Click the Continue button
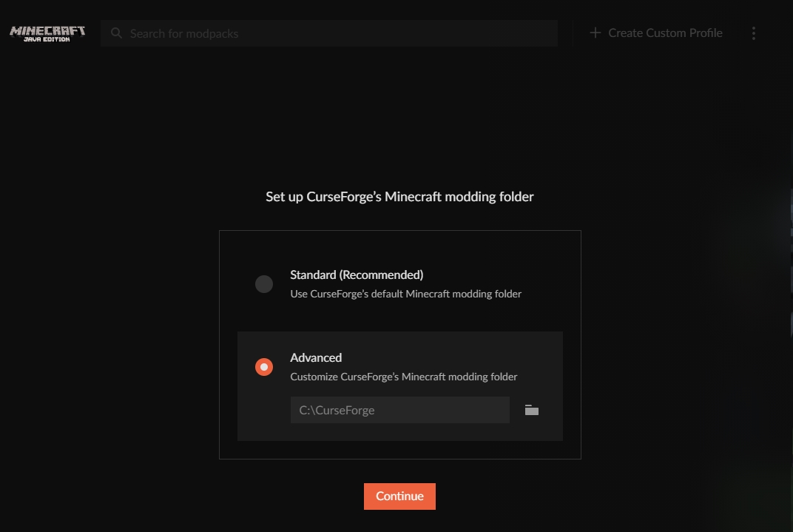Image resolution: width=793 pixels, height=532 pixels. (399, 496)
